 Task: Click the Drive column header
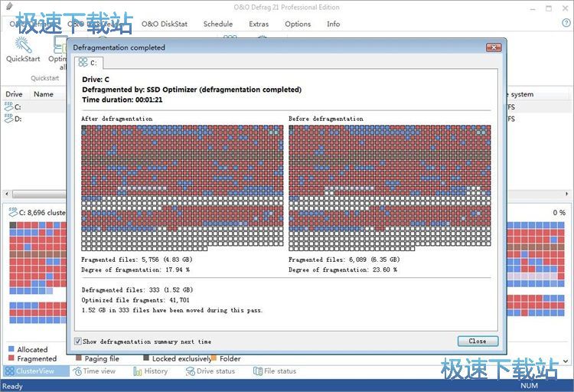14,94
